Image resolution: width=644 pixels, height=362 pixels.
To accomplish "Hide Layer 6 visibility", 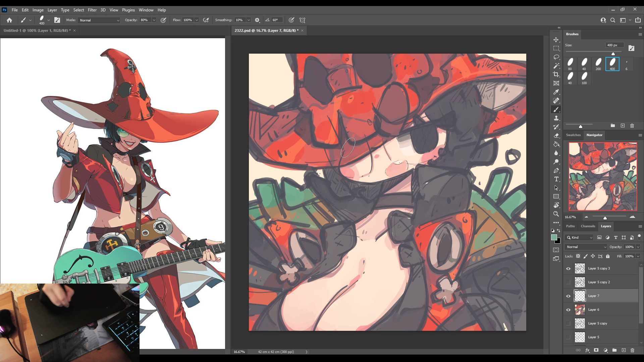I will coord(568,310).
